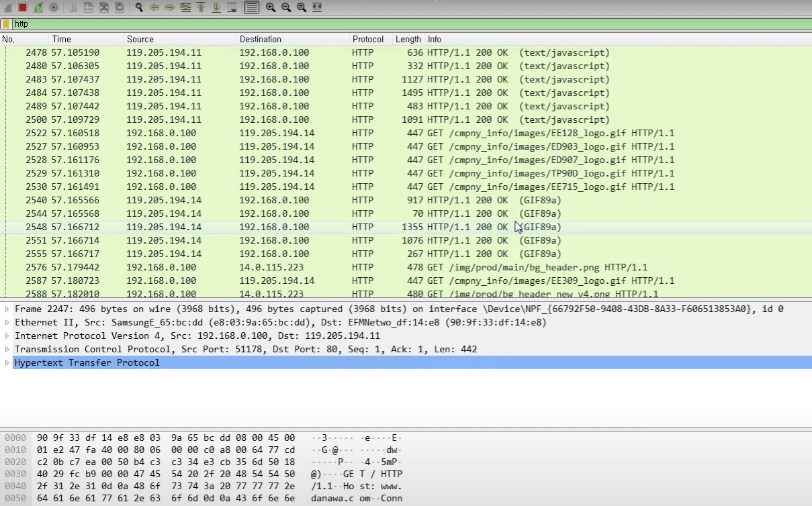Image resolution: width=812 pixels, height=506 pixels.
Task: Select GET TP90D_logo.gif packet 2529
Action: (406, 173)
